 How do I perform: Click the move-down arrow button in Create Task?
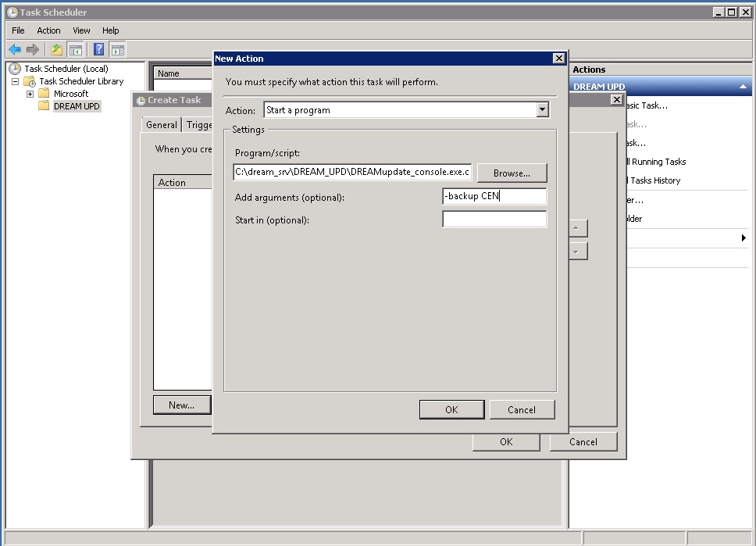pyautogui.click(x=577, y=252)
